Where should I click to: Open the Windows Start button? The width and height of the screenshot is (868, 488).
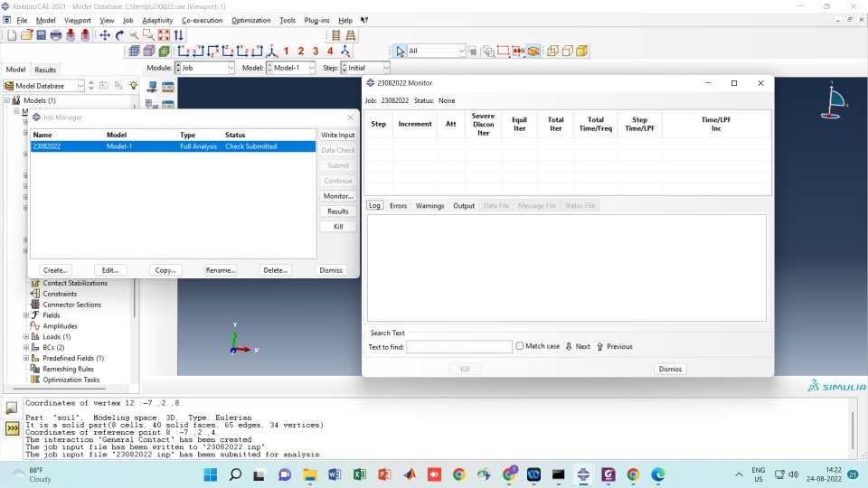point(211,474)
